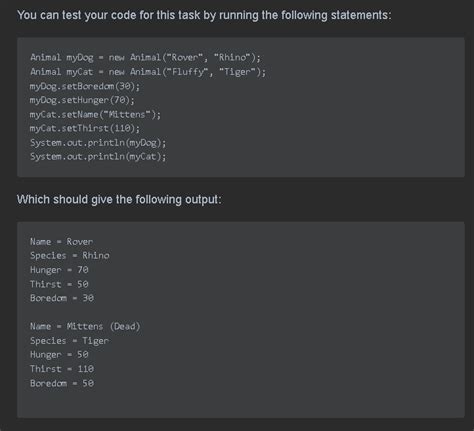Viewport: 474px width, 431px height.
Task: Click the 'Which should give the following output' text
Action: pos(119,200)
